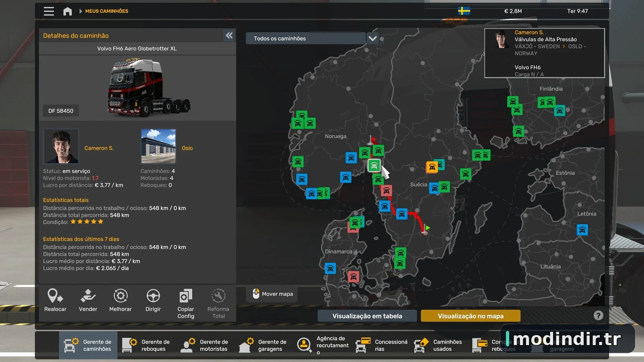The height and width of the screenshot is (362, 644).
Task: Click the Cameron S. portrait in map tooltip
Action: click(x=501, y=39)
